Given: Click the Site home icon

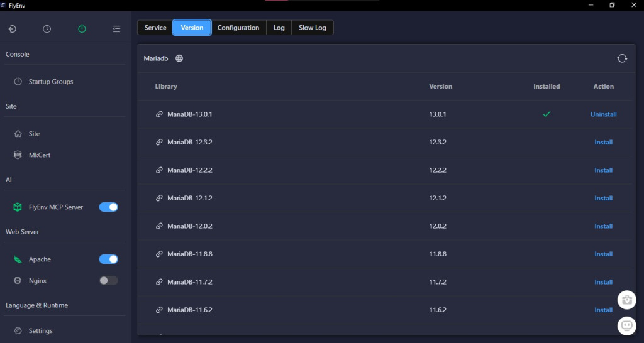Looking at the screenshot, I should point(18,134).
